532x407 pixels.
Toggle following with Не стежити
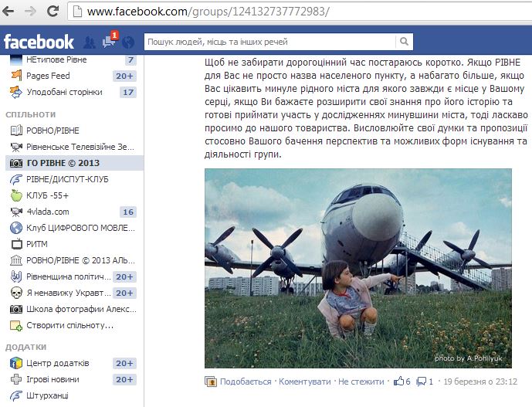pyautogui.click(x=361, y=382)
